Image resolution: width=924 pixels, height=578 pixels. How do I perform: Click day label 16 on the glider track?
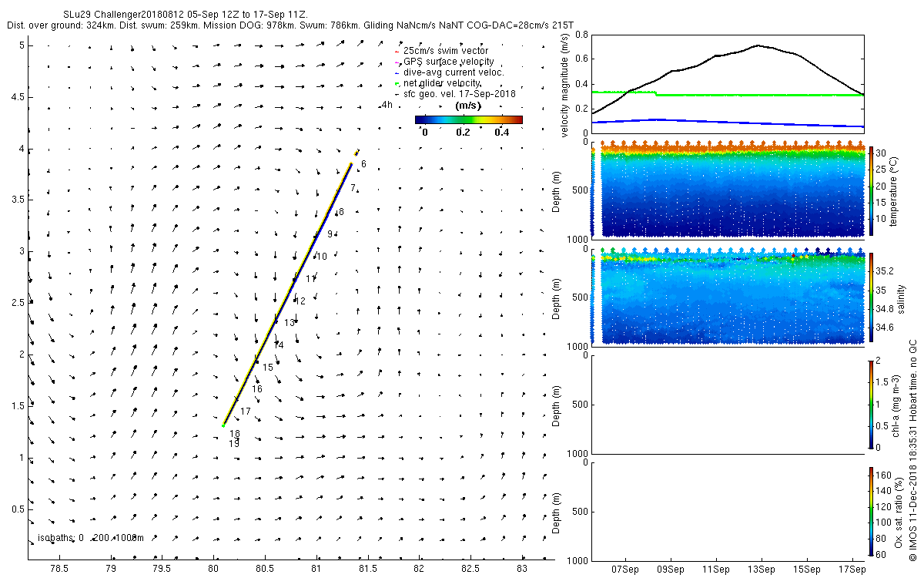point(257,389)
